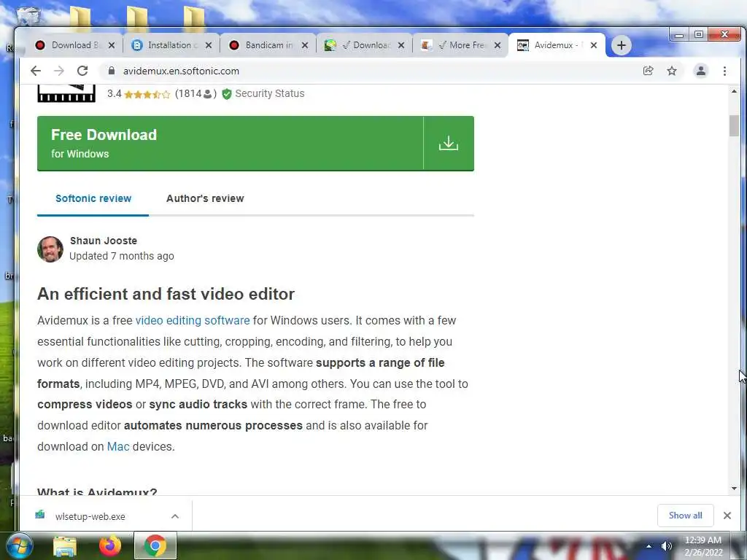This screenshot has height=560, width=747.
Task: Click the download arrow icon on green button
Action: pos(449,144)
